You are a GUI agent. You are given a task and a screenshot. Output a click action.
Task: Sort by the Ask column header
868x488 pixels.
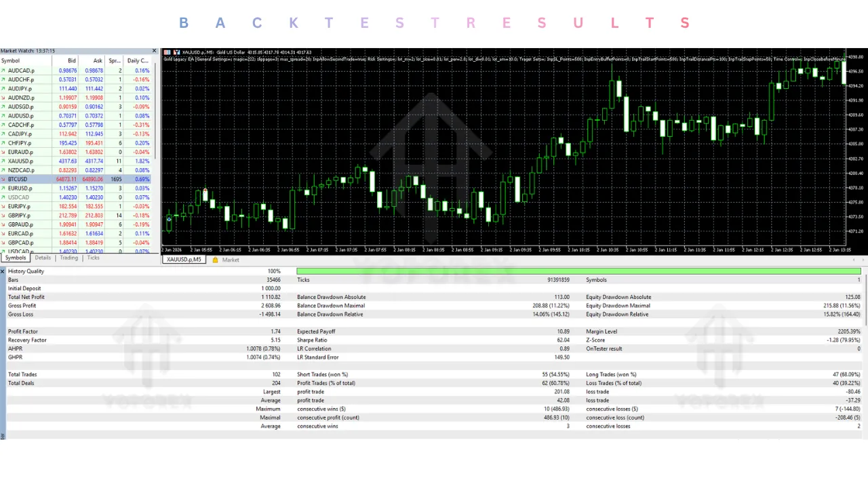pos(92,61)
